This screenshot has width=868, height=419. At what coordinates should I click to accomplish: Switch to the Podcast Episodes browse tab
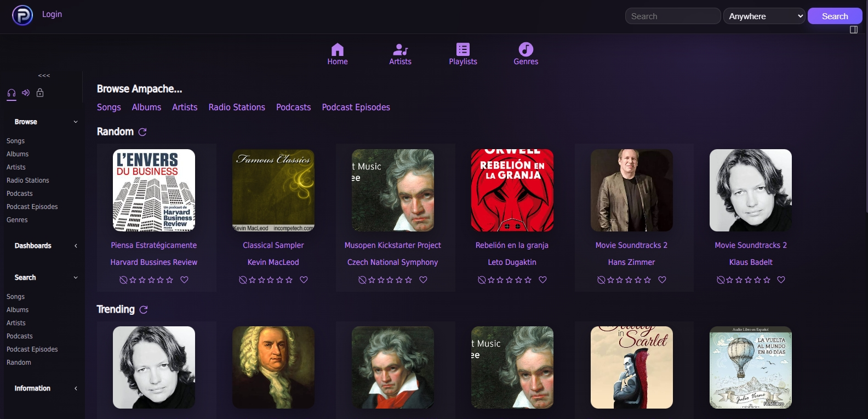point(356,107)
